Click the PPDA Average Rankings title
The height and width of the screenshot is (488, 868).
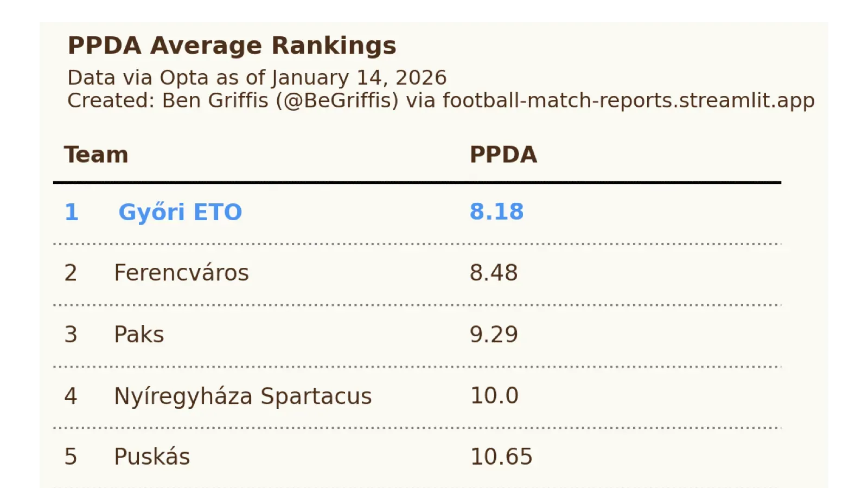(x=232, y=46)
